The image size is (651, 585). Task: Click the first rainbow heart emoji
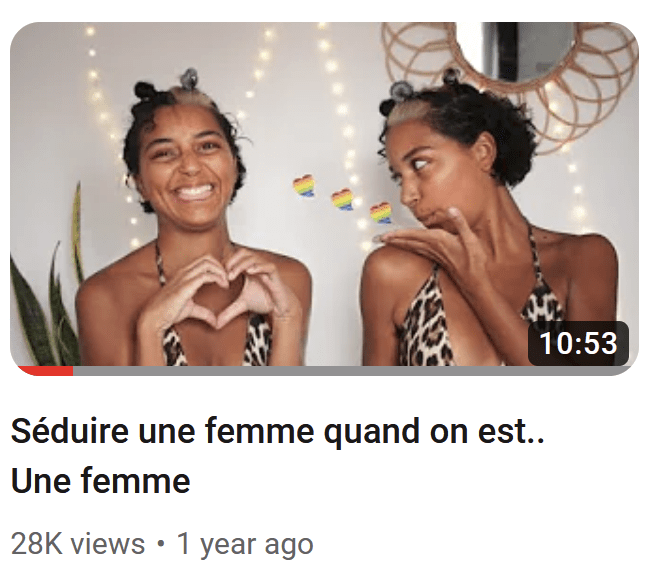(304, 186)
